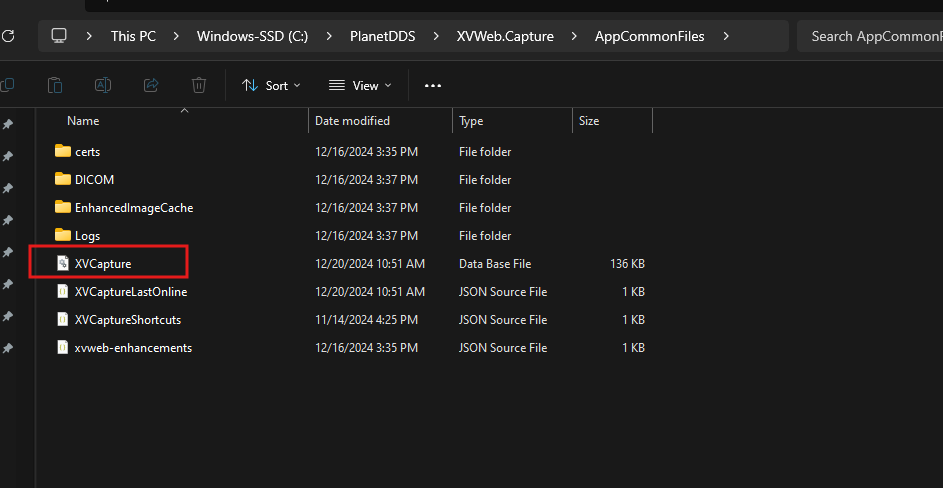This screenshot has height=488, width=943.
Task: Click the Paste icon in toolbar
Action: [55, 85]
